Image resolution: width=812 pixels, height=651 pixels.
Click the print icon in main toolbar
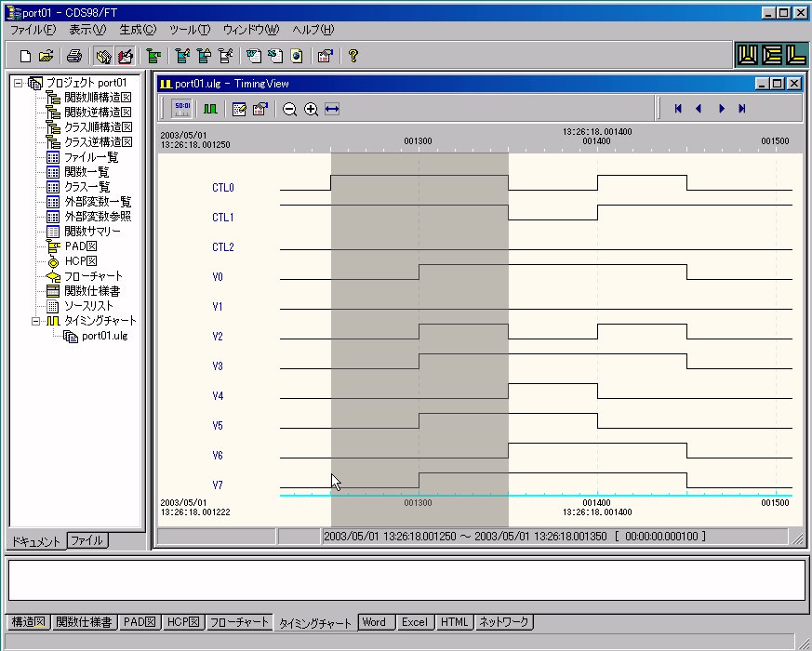pyautogui.click(x=74, y=56)
